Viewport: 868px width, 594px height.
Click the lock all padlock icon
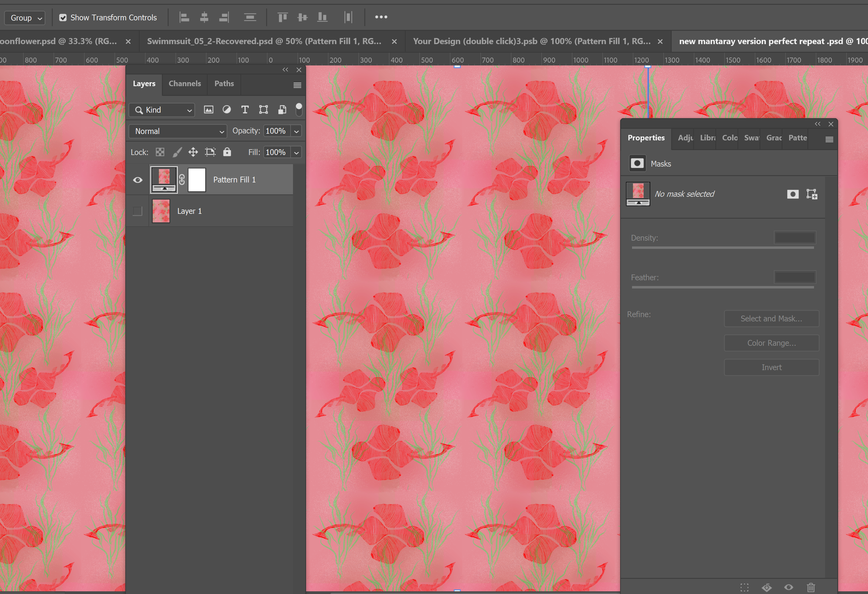coord(227,152)
